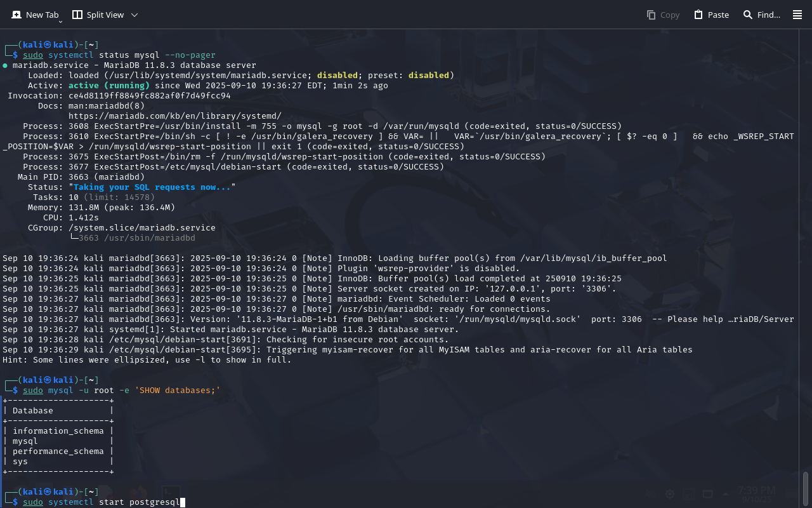The height and width of the screenshot is (508, 812).
Task: Open a new terminal tab
Action: 35,15
